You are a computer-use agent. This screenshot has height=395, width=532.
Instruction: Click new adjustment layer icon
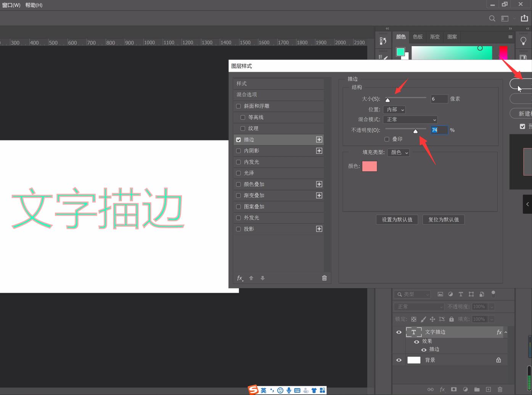click(x=465, y=389)
